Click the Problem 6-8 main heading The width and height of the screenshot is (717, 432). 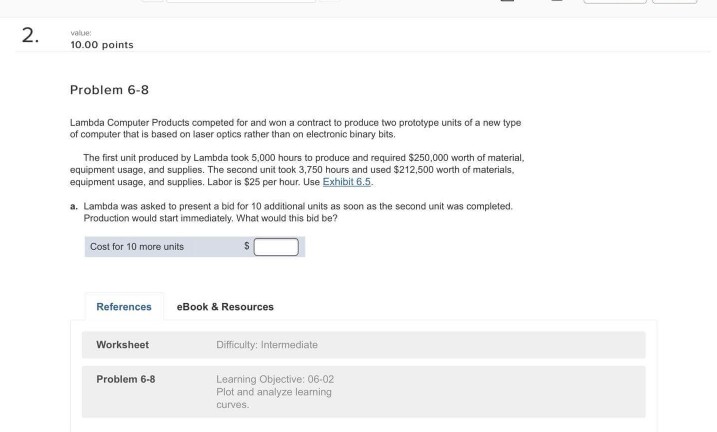pos(109,90)
